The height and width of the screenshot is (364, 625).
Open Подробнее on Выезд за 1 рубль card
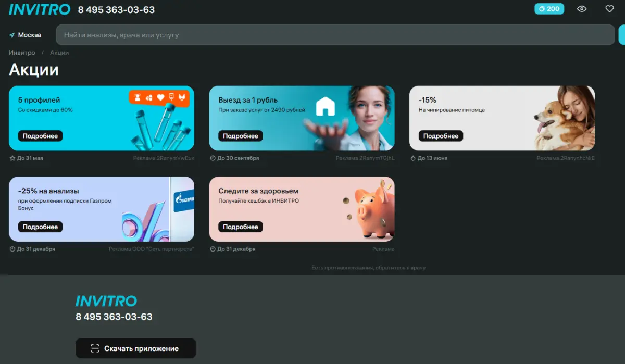tap(241, 136)
